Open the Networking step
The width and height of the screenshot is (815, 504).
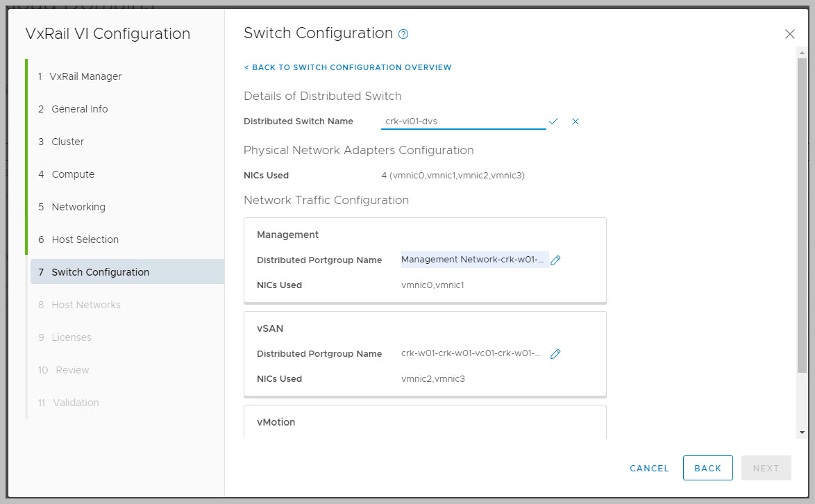(72, 207)
